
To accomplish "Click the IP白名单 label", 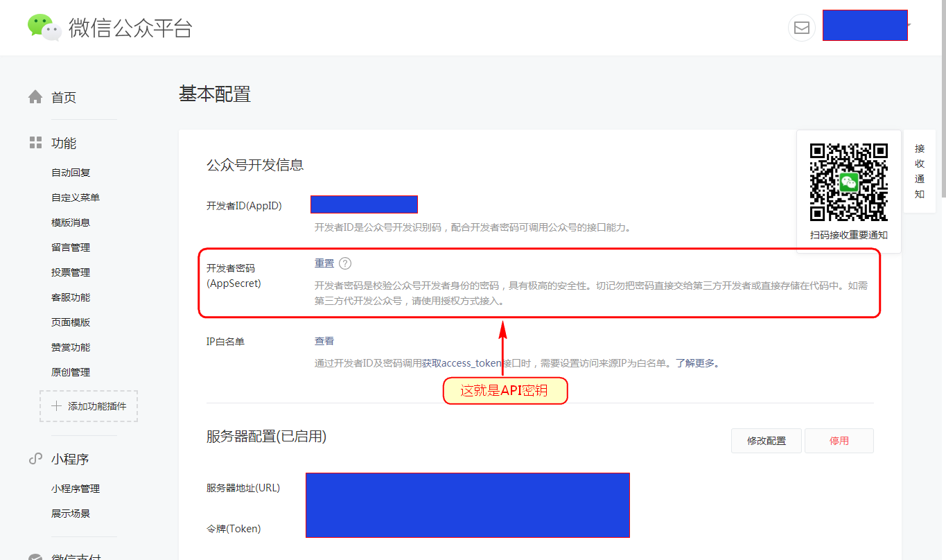I will click(x=225, y=341).
